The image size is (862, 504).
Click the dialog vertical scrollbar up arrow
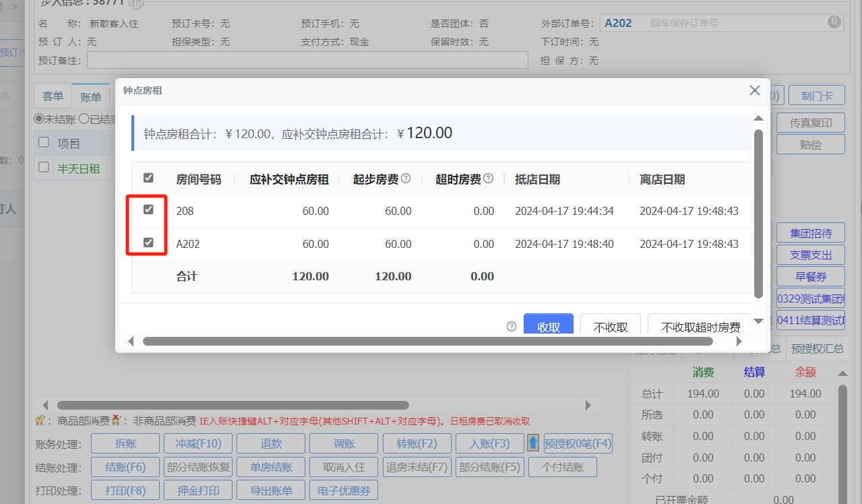point(758,118)
